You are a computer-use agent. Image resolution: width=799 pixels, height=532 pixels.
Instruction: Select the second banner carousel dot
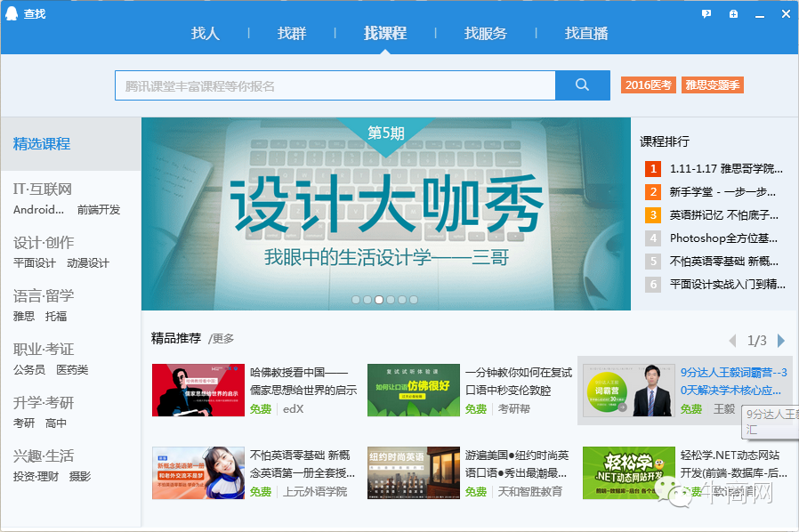click(367, 300)
